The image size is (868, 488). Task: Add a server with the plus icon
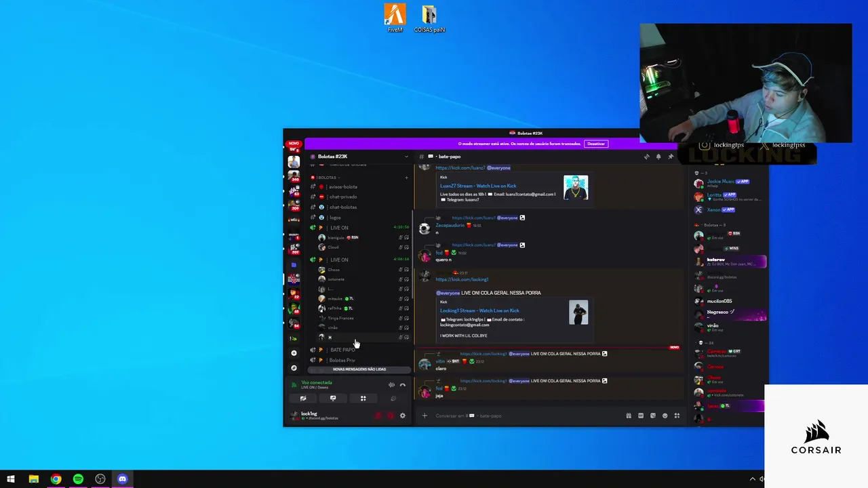[294, 353]
